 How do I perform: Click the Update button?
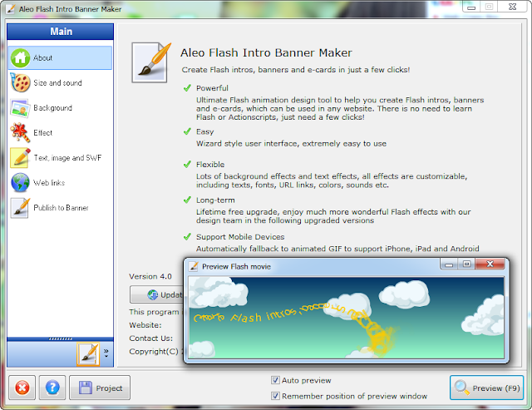click(156, 294)
